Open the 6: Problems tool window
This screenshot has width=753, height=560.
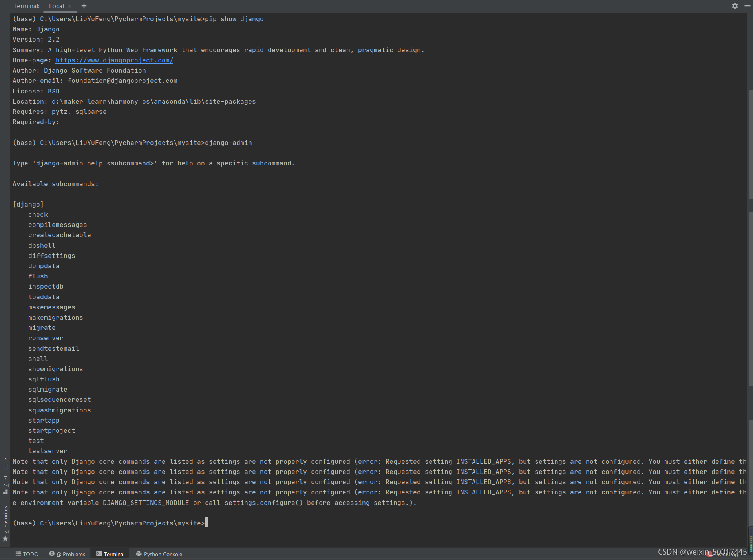coord(68,554)
